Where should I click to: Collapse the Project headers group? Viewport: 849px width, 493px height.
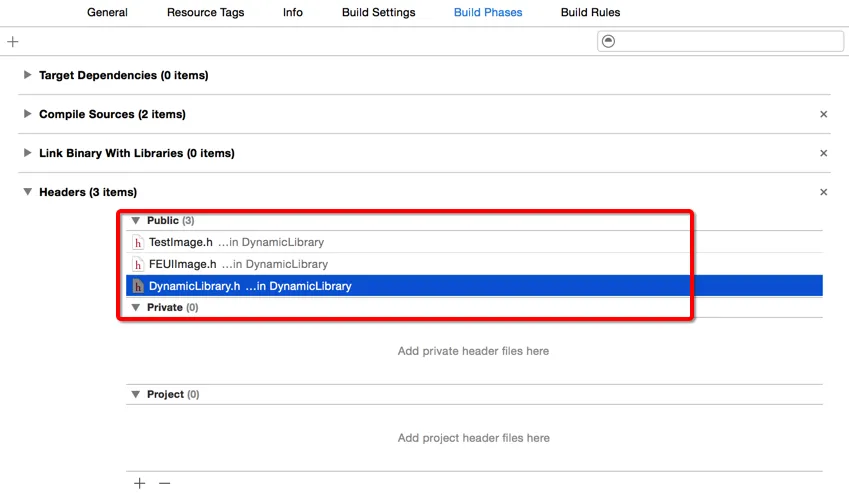(136, 394)
